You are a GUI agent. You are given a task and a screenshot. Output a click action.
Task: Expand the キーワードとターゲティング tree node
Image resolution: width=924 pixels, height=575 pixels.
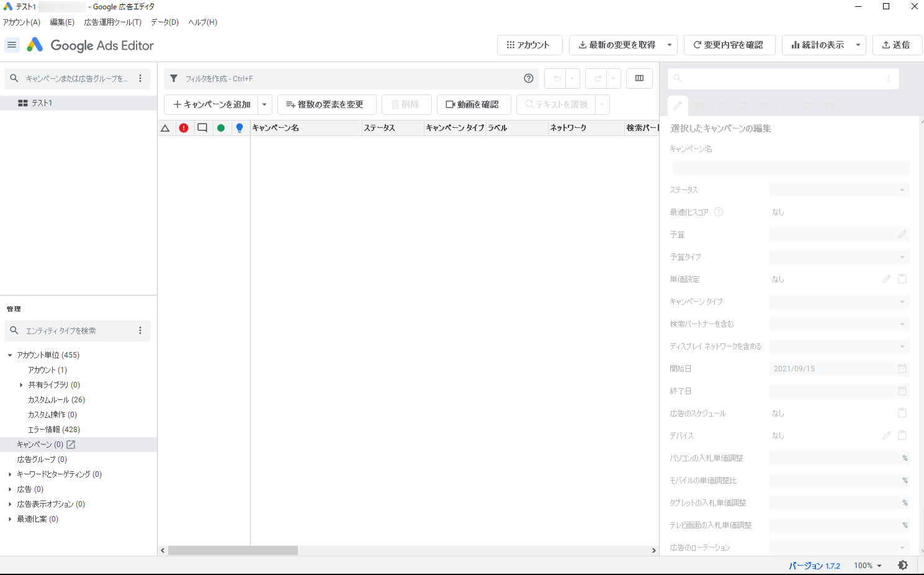(x=10, y=474)
